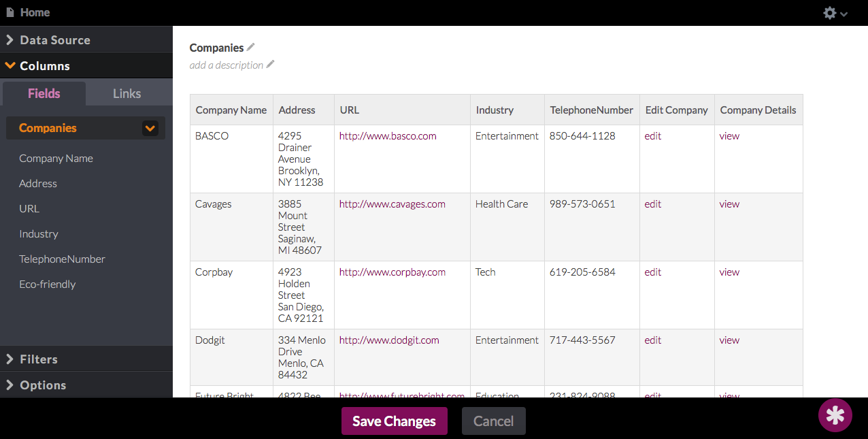Screen dimensions: 868x439
Task: Click edit link for Corpbay
Action: tap(653, 272)
